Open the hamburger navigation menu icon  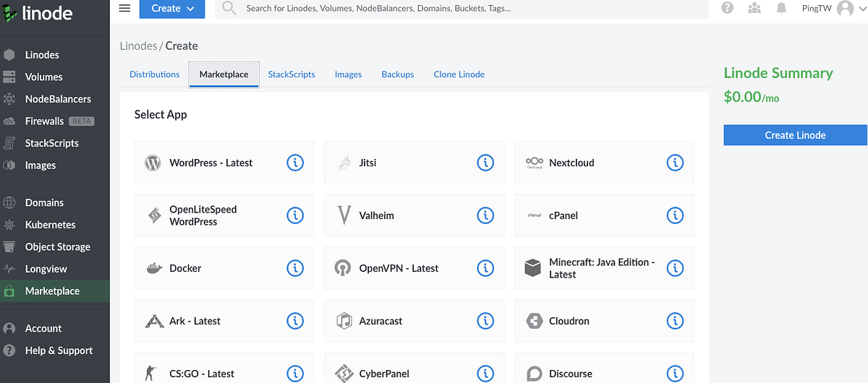click(124, 9)
